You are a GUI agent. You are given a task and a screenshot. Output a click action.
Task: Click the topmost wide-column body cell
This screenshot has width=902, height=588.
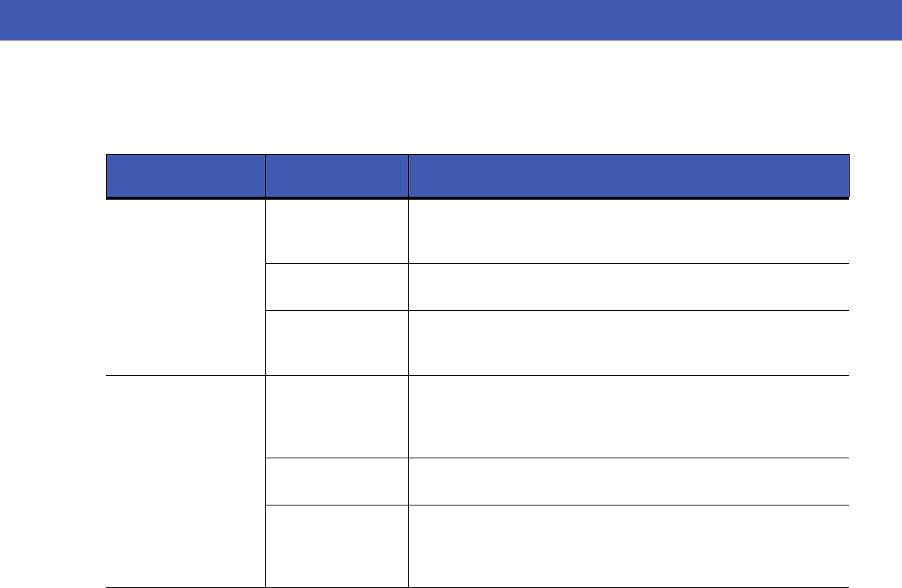(x=629, y=231)
